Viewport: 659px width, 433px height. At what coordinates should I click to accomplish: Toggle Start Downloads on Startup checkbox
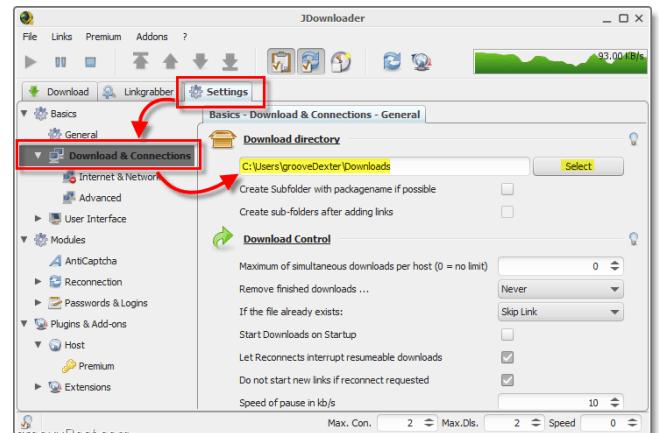pyautogui.click(x=507, y=334)
